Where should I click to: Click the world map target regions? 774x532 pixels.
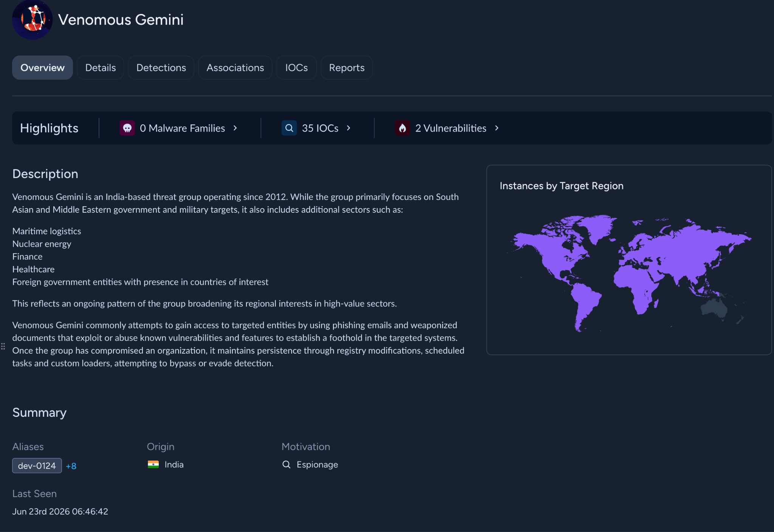[629, 273]
